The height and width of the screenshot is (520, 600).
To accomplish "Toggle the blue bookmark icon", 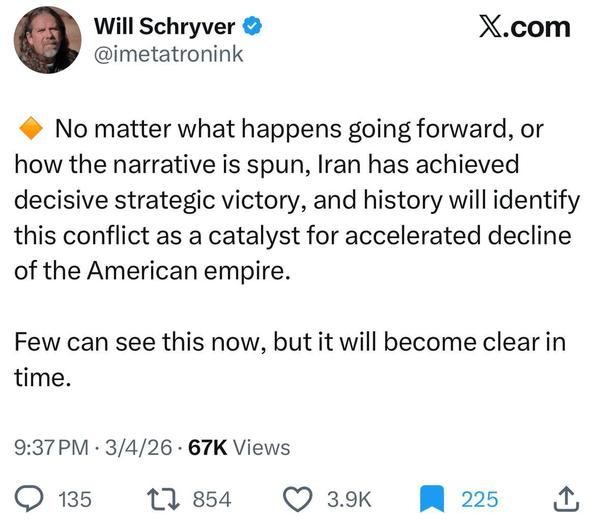I will tap(431, 498).
